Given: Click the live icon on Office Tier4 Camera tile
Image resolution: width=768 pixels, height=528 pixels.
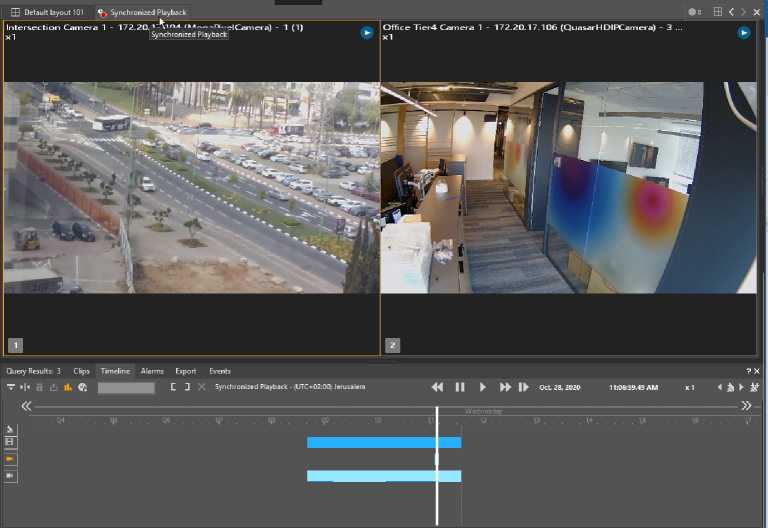Looking at the screenshot, I should [744, 33].
